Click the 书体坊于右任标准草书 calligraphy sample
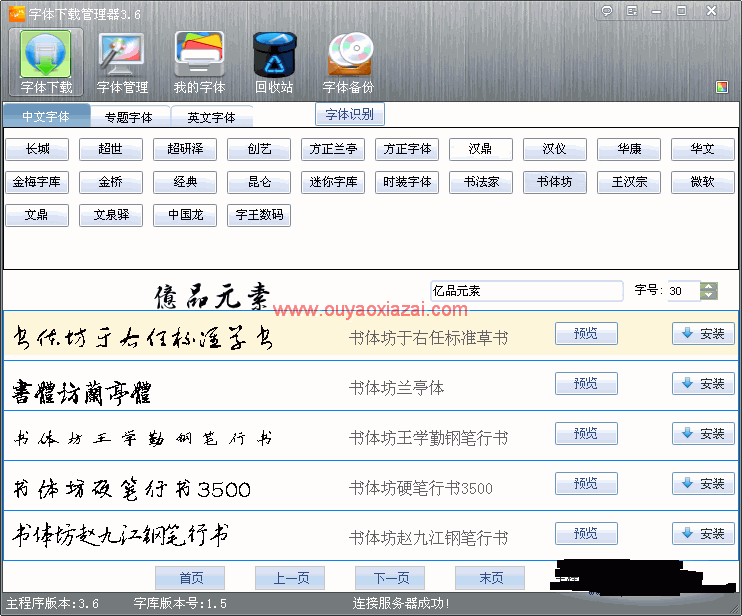 (143, 337)
